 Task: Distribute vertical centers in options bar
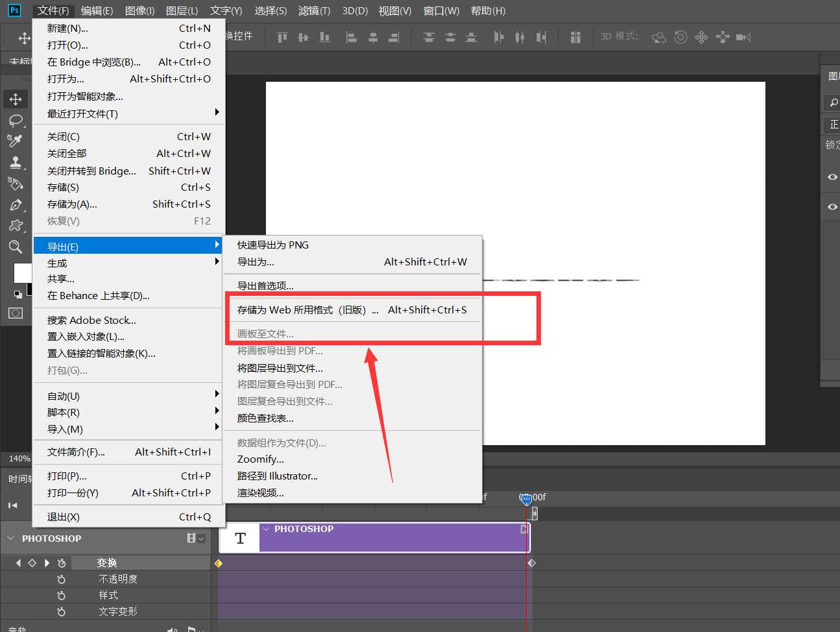(450, 37)
